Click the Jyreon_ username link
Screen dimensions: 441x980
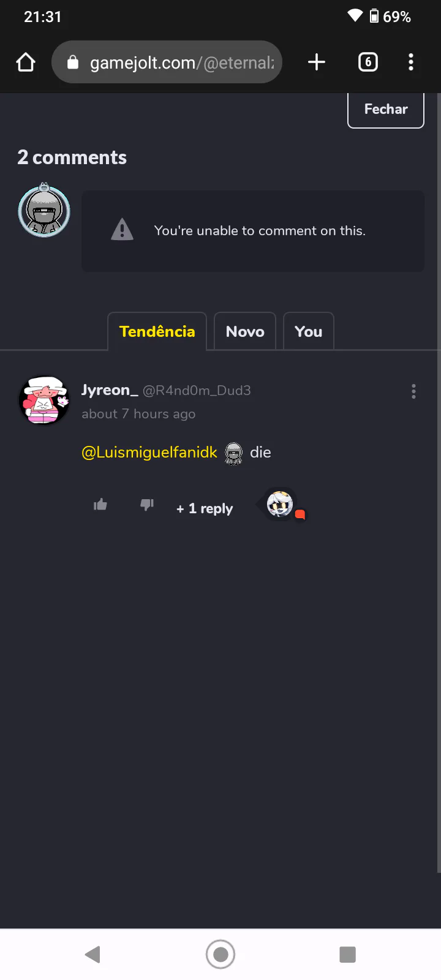(110, 390)
